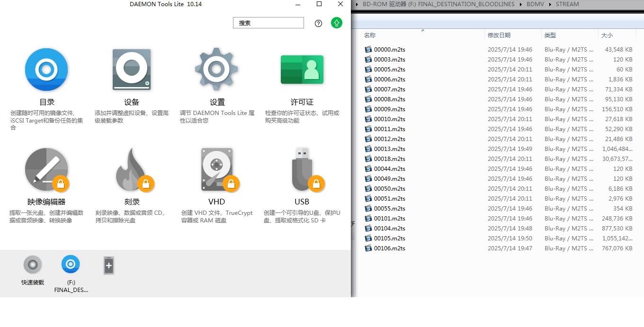Image resolution: width=644 pixels, height=327 pixels.
Task: Click BDMV in the address breadcrumb
Action: click(x=535, y=4)
